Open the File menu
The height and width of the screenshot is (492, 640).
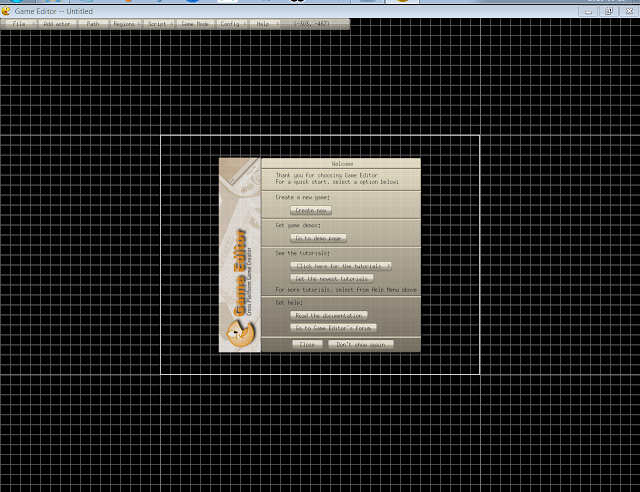click(19, 24)
